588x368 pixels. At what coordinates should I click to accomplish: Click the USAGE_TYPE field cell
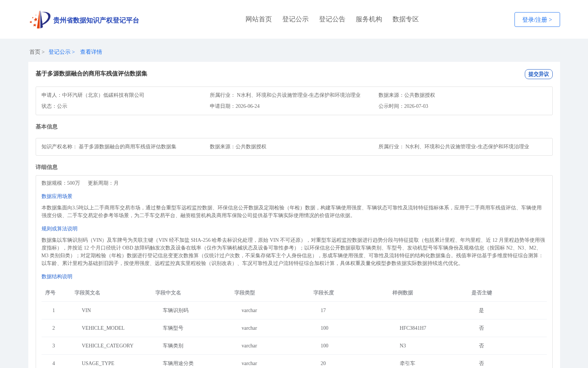point(98,363)
